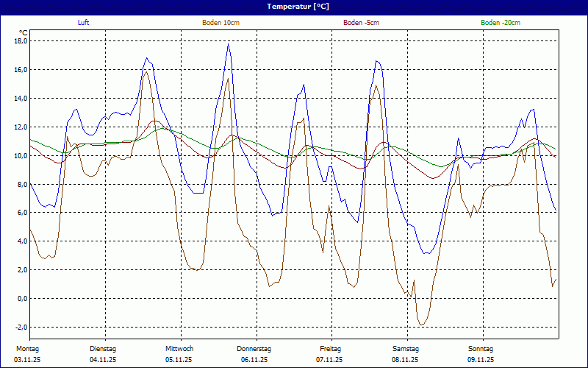The image size is (588, 368).
Task: Click the date 03.11.25
Action: click(x=27, y=360)
